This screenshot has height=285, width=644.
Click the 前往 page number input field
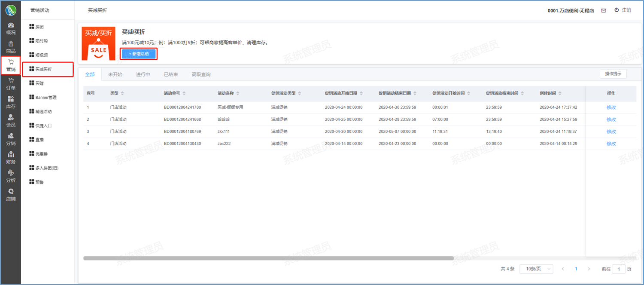(x=619, y=269)
